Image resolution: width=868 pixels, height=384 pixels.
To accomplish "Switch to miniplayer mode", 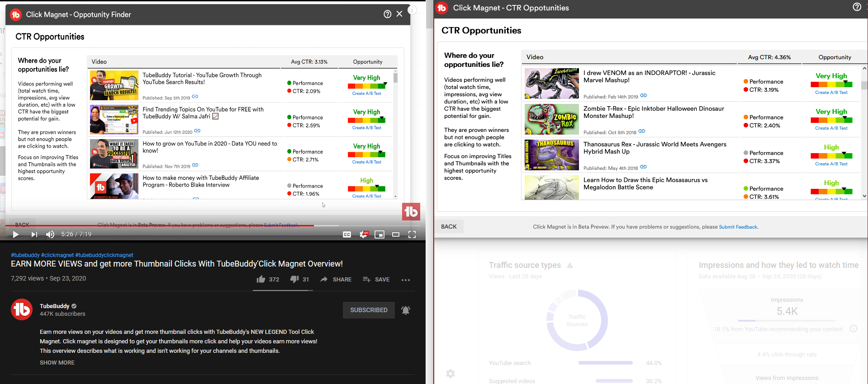I will point(379,234).
